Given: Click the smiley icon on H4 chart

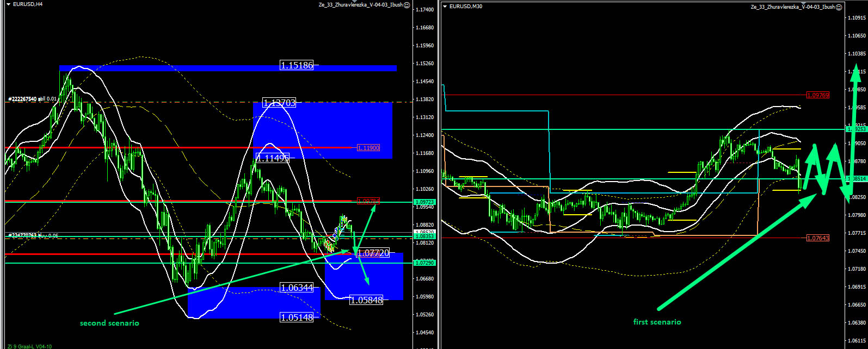Looking at the screenshot, I should click(x=408, y=5).
